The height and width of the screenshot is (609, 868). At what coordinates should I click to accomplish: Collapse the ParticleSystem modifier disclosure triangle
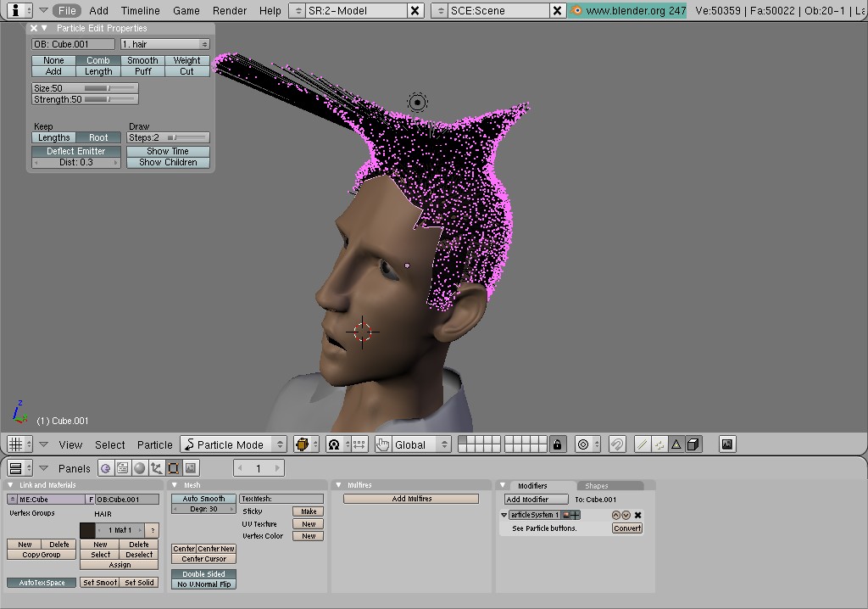504,515
